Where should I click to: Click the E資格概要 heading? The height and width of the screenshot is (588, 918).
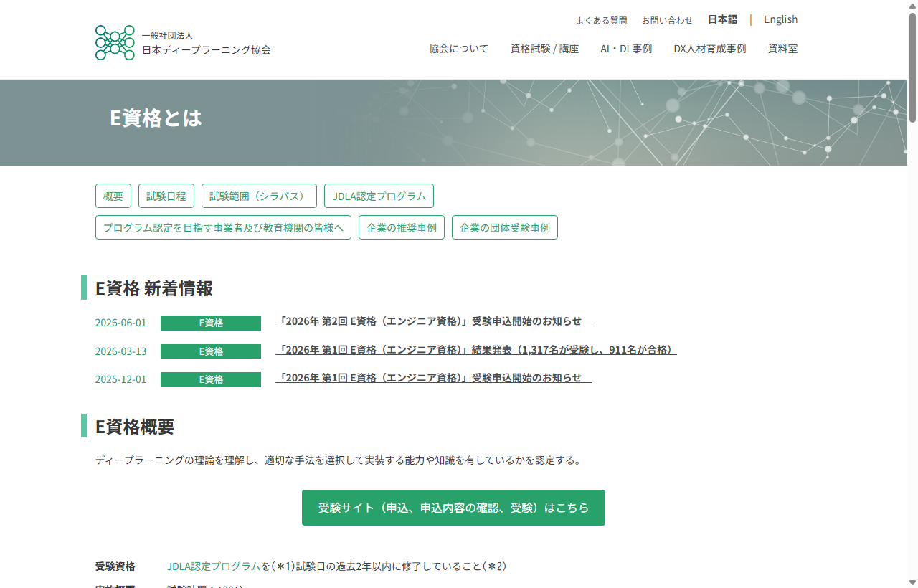pyautogui.click(x=135, y=427)
